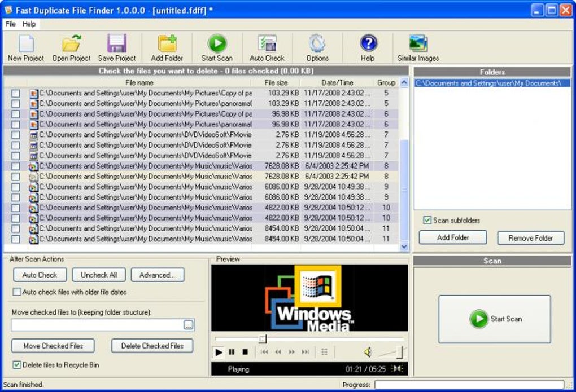
Task: Sort by the File name column header
Action: [x=139, y=82]
